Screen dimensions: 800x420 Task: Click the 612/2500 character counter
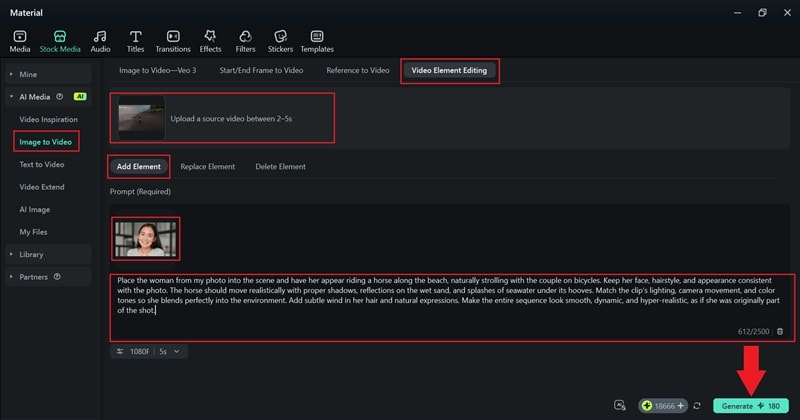coord(753,331)
